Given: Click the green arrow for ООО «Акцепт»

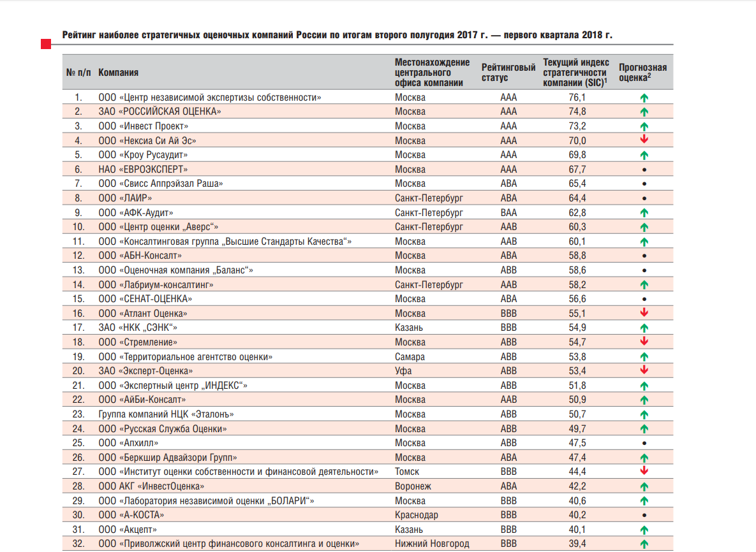Looking at the screenshot, I should pyautogui.click(x=644, y=530).
